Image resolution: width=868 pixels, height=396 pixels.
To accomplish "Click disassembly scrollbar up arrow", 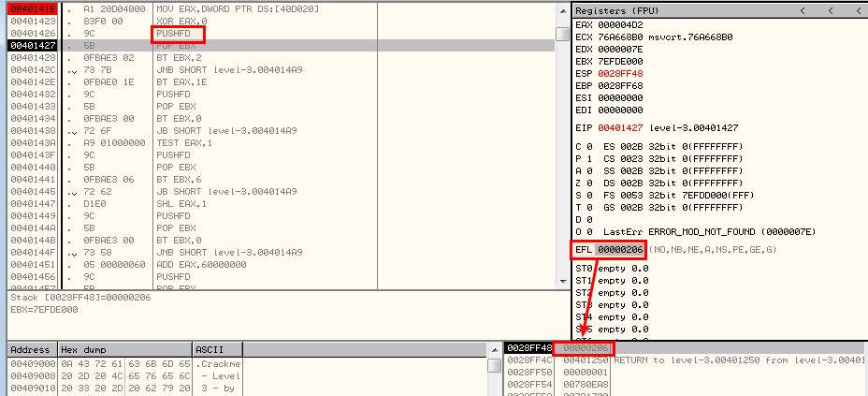I will point(562,9).
